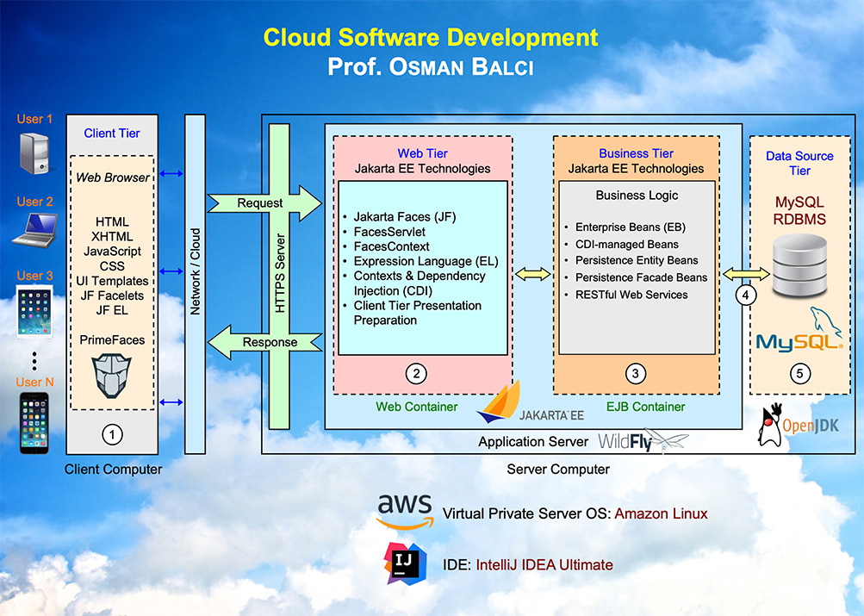Click the "CDI-managed Beans" bullet
Viewport: 864px width, 616px height.
pyautogui.click(x=626, y=244)
